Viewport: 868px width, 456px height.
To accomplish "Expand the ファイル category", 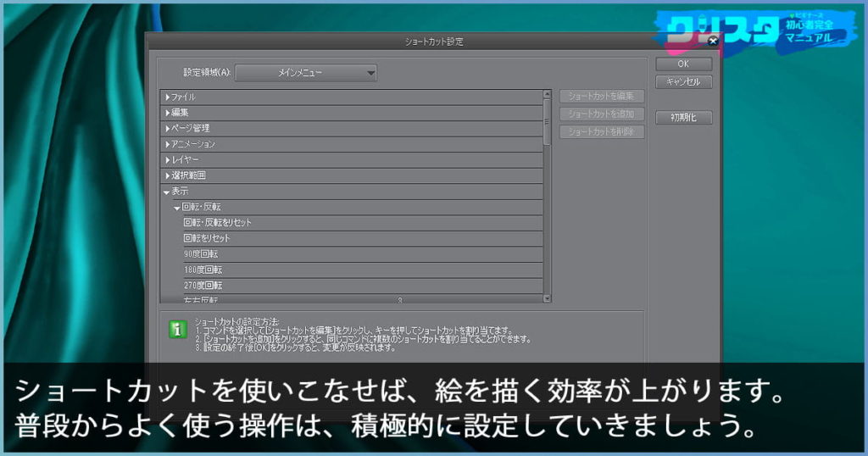I will 167,97.
